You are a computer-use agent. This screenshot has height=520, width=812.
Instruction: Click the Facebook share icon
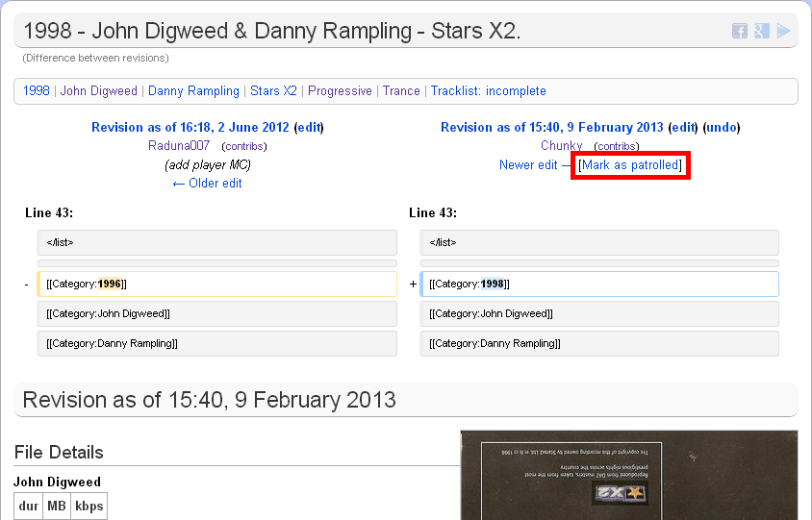click(x=739, y=31)
